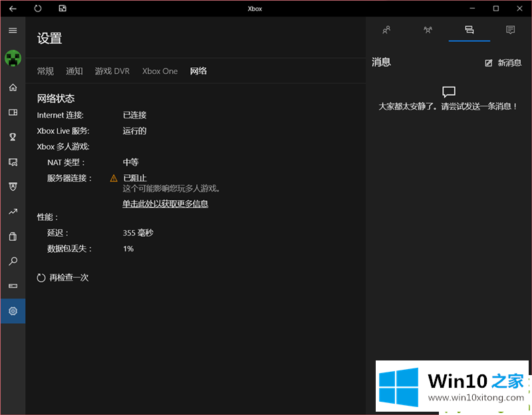The width and height of the screenshot is (532, 415).
Task: Open the hamburger menu in sidebar
Action: click(13, 31)
